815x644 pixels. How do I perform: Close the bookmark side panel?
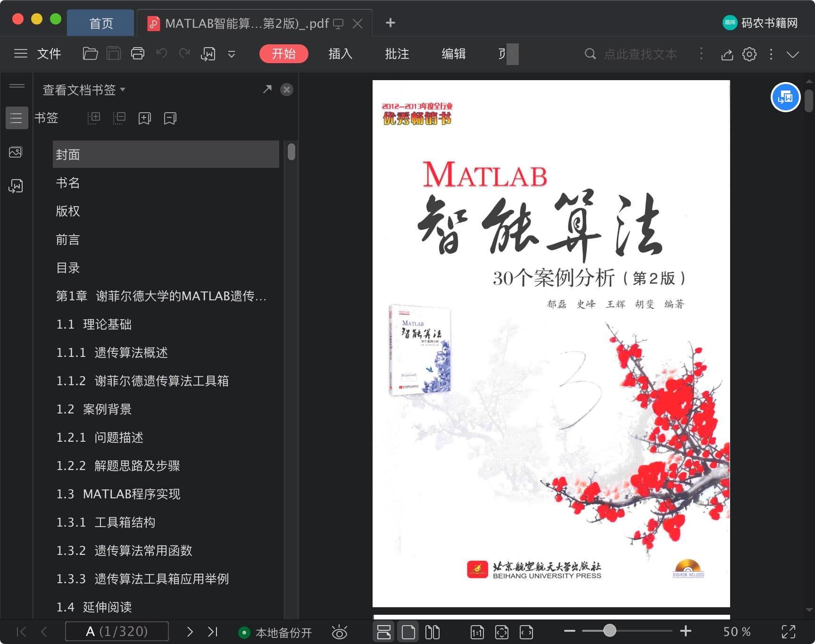pos(287,90)
